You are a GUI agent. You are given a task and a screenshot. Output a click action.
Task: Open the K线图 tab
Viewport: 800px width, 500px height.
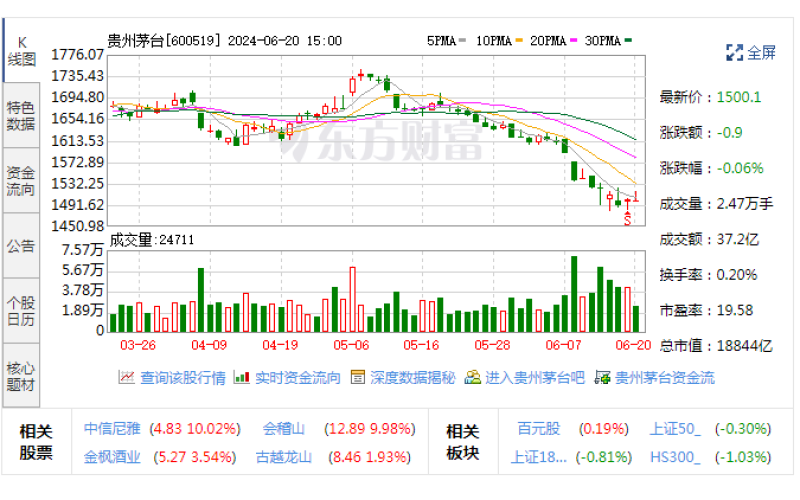[x=21, y=51]
